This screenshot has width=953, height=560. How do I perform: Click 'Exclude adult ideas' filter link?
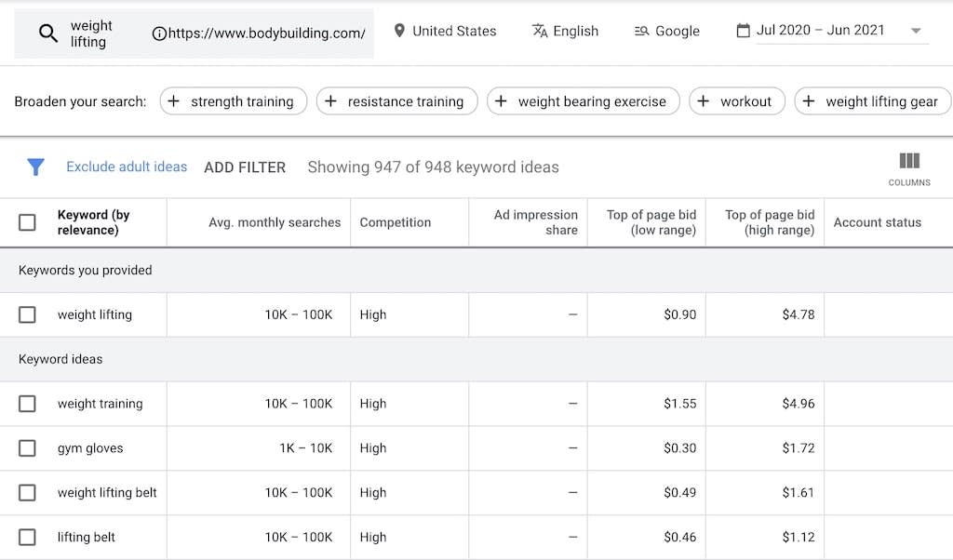(x=127, y=167)
